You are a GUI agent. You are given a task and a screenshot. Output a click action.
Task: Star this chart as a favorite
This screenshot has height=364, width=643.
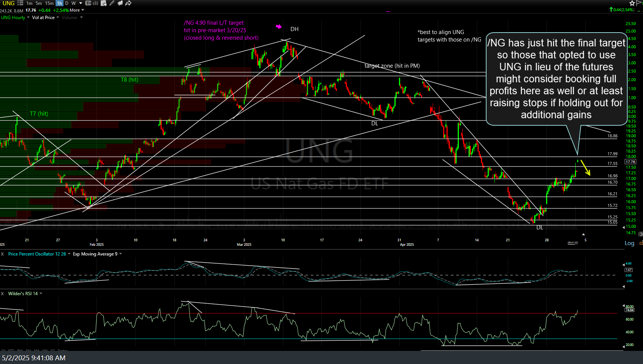click(x=632, y=3)
